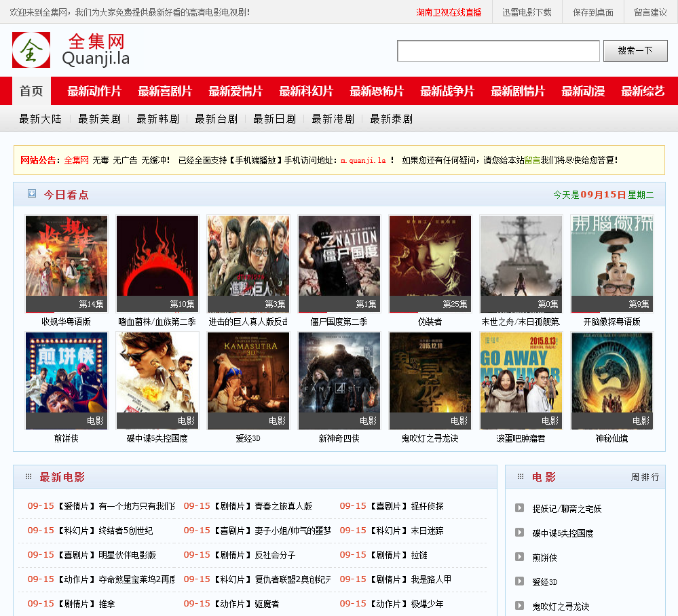Viewport: 678px width, 616px height.
Task: Open 留言建议 top link
Action: [650, 12]
